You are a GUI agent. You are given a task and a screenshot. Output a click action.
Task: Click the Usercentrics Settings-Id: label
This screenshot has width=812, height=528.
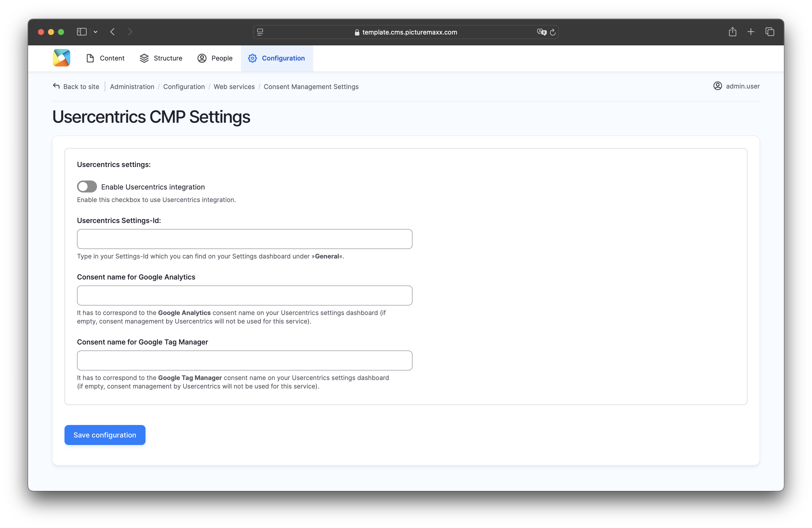pyautogui.click(x=119, y=220)
